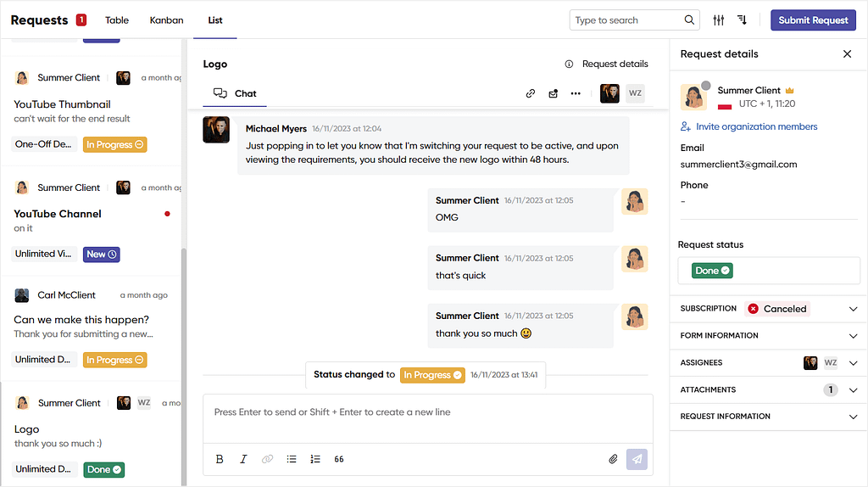
Task: Open the YouTube Thumbnail request
Action: (x=91, y=111)
